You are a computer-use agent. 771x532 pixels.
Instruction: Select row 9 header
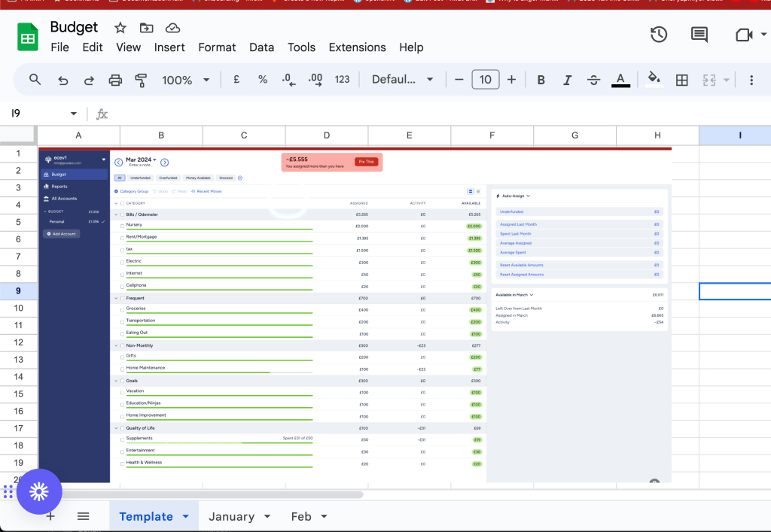tap(19, 290)
